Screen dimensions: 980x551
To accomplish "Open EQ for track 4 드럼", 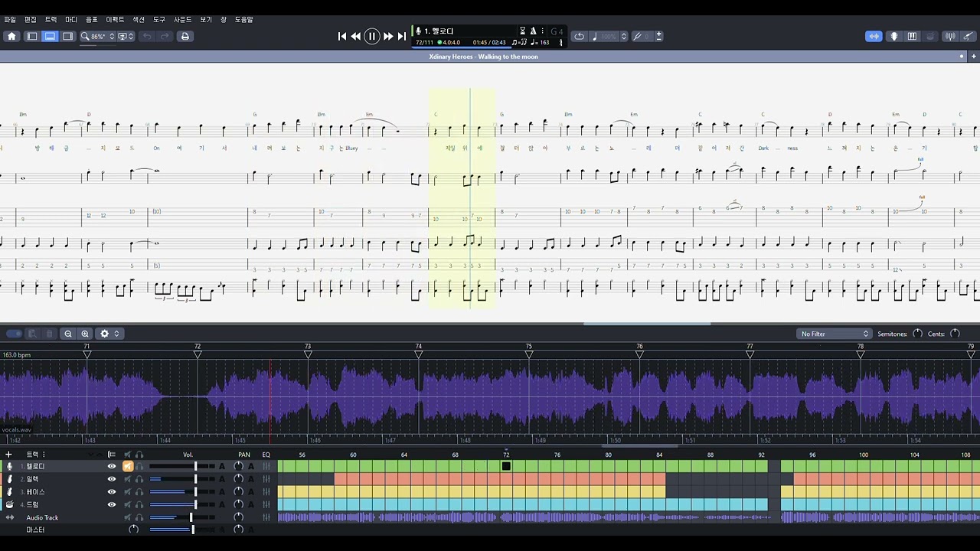I will pos(266,504).
